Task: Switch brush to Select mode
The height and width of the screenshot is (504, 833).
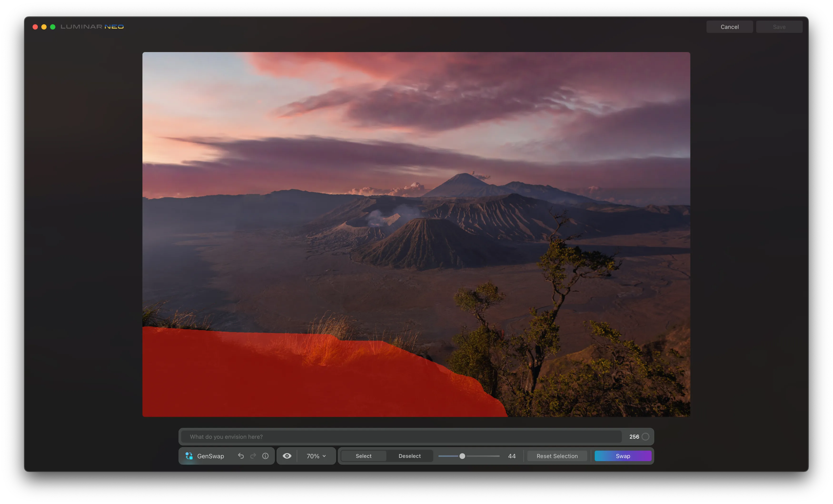Action: [x=363, y=456]
